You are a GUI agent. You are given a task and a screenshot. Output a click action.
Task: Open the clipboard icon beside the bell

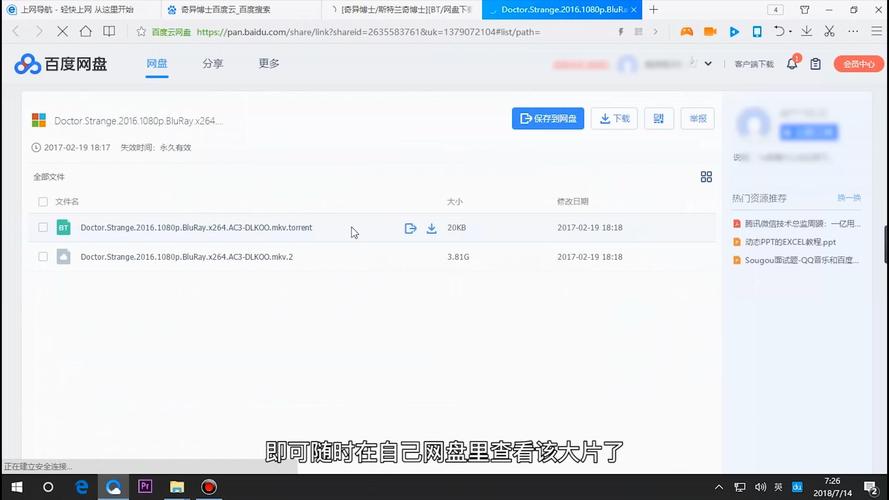point(815,64)
